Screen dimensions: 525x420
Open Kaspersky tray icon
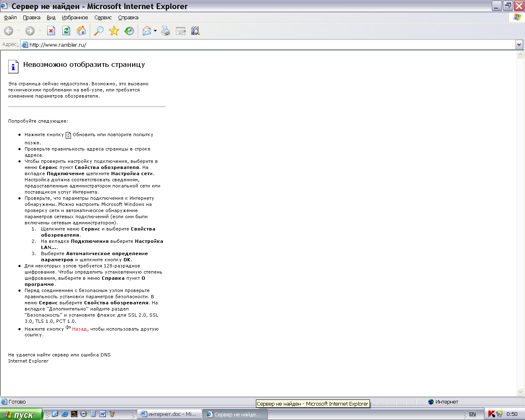(x=491, y=414)
